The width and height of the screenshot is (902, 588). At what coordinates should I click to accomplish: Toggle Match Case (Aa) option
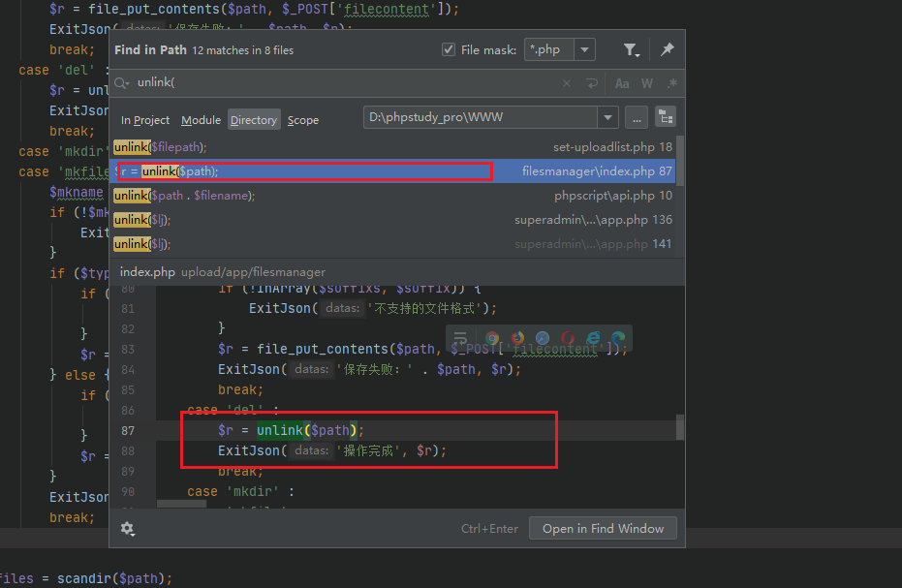[x=622, y=84]
